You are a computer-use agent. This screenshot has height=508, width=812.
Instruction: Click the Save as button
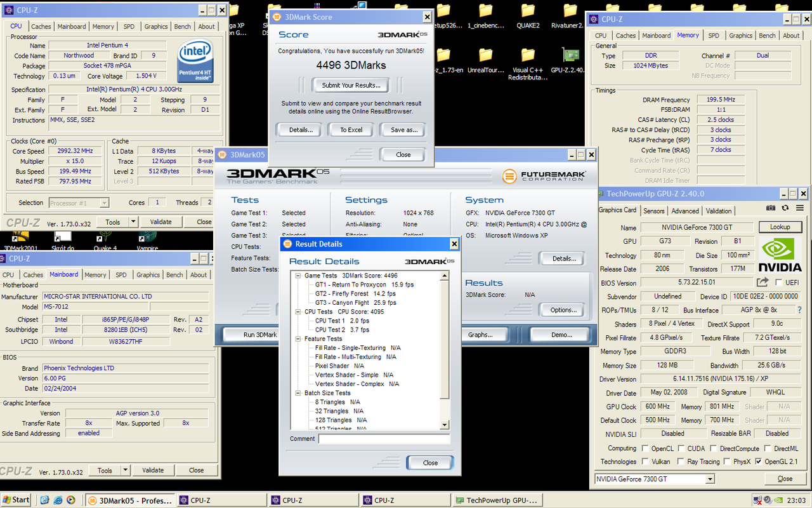click(404, 130)
